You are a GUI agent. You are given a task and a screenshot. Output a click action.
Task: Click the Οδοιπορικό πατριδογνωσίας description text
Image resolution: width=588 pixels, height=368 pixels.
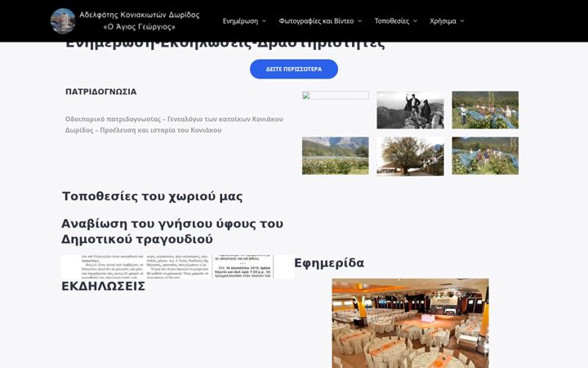pyautogui.click(x=174, y=124)
